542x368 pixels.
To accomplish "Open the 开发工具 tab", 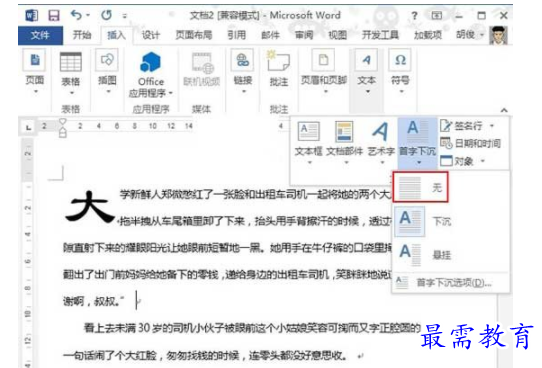I will (x=380, y=35).
